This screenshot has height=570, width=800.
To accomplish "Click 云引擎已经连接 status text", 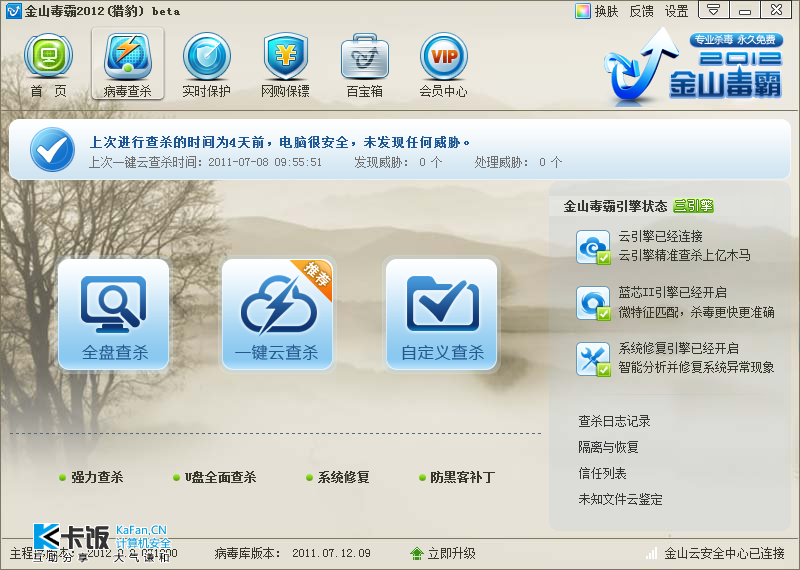I will 661,236.
